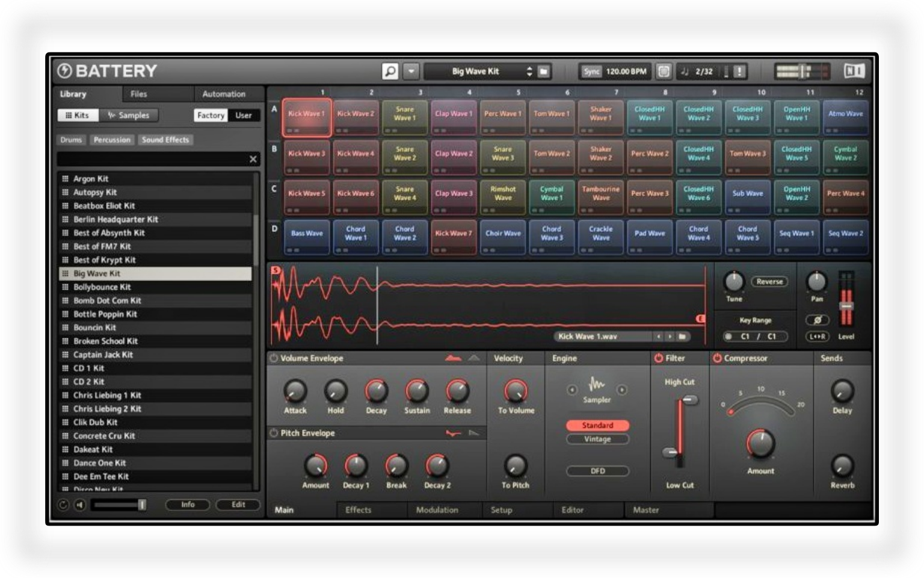The width and height of the screenshot is (924, 578).
Task: Click the Reverse button
Action: (x=769, y=282)
